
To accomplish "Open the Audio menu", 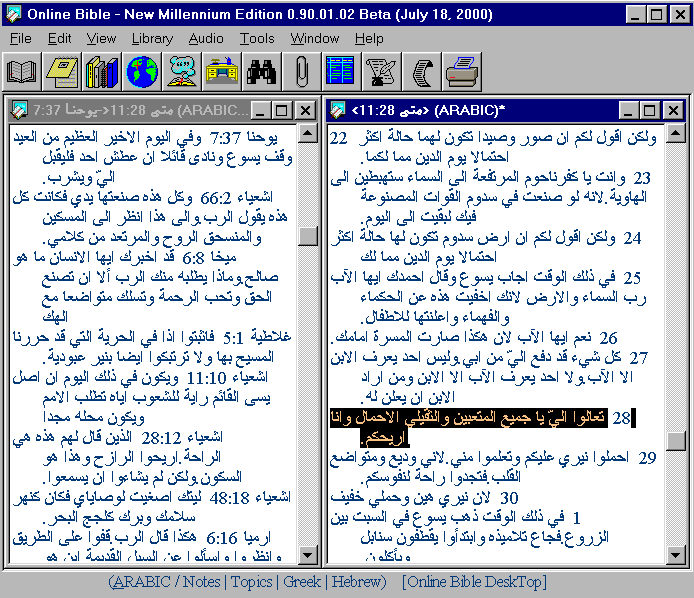I will pyautogui.click(x=206, y=39).
